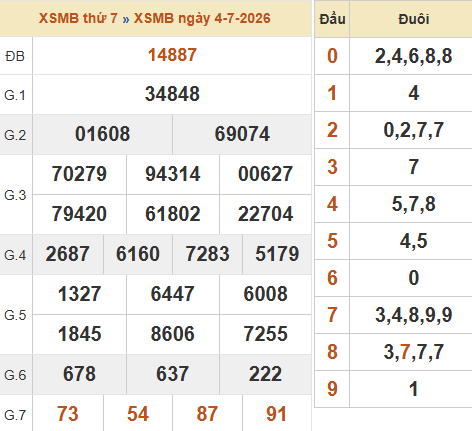Open the XSMB thứ 7 link
Viewport: 472px width, 431px height.
78,18
